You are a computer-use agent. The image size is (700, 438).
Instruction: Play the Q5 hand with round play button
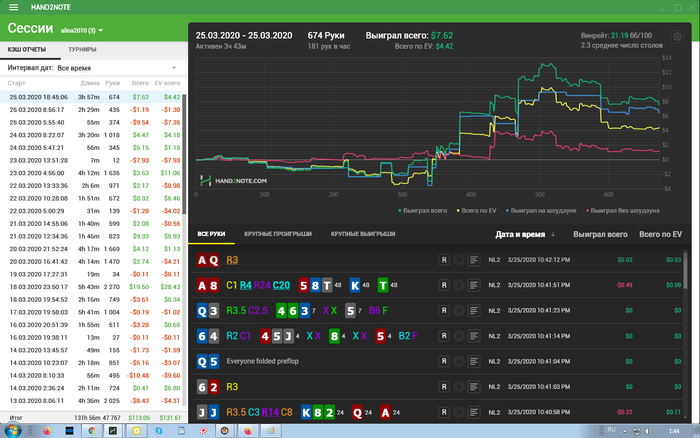[x=459, y=361]
